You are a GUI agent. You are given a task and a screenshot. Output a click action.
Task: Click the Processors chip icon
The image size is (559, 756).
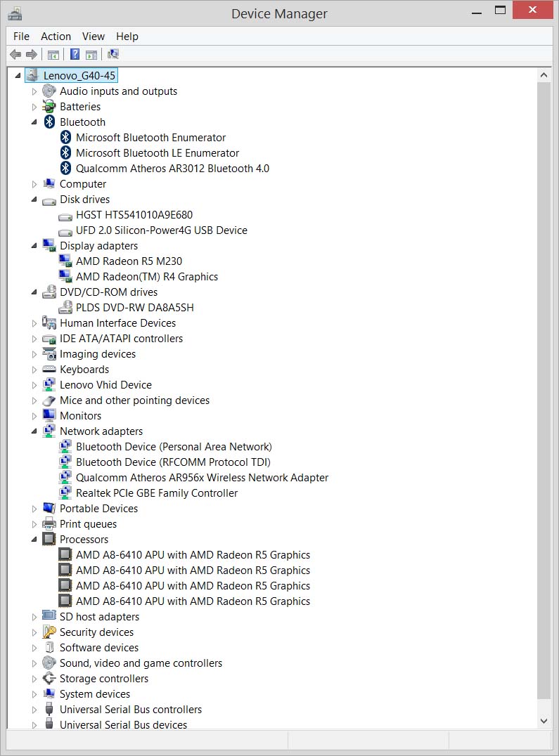(49, 539)
